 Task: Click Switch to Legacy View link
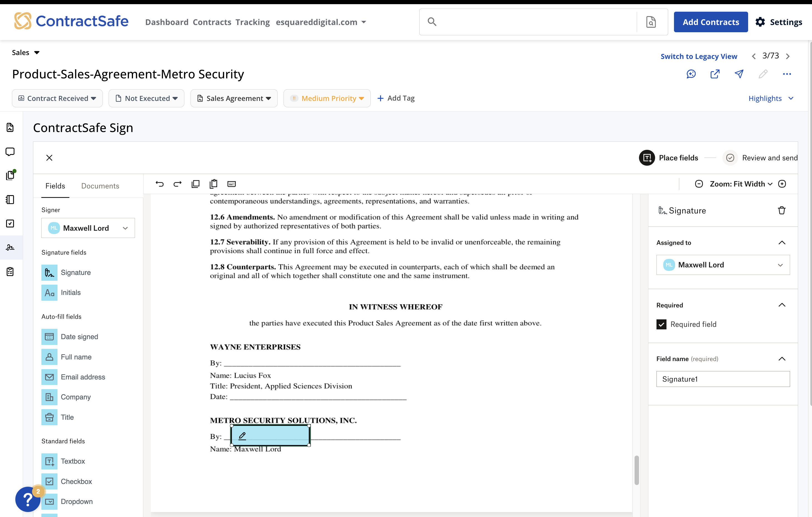point(699,56)
